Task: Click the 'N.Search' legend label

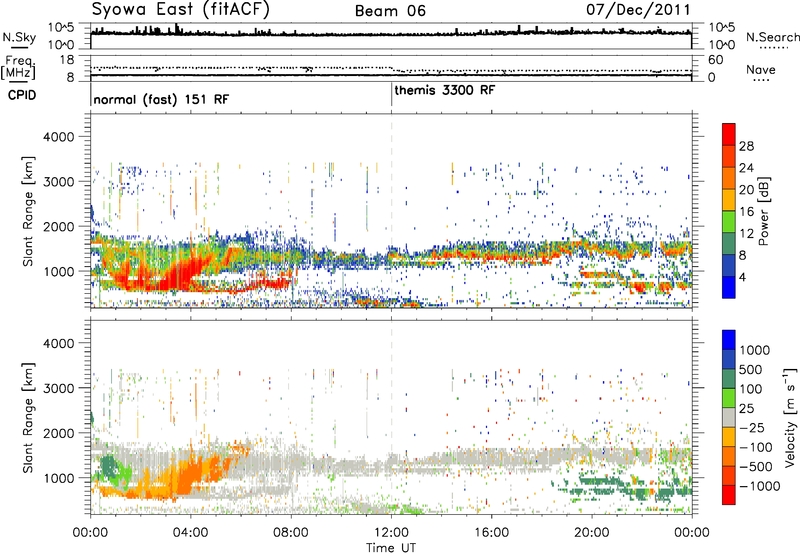Action: (772, 37)
